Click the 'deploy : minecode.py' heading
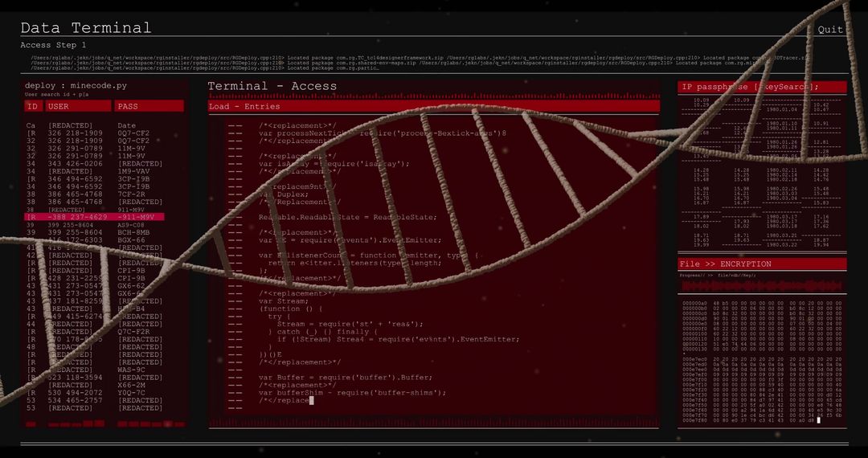Viewport: 868px width, 458px height. tap(76, 86)
